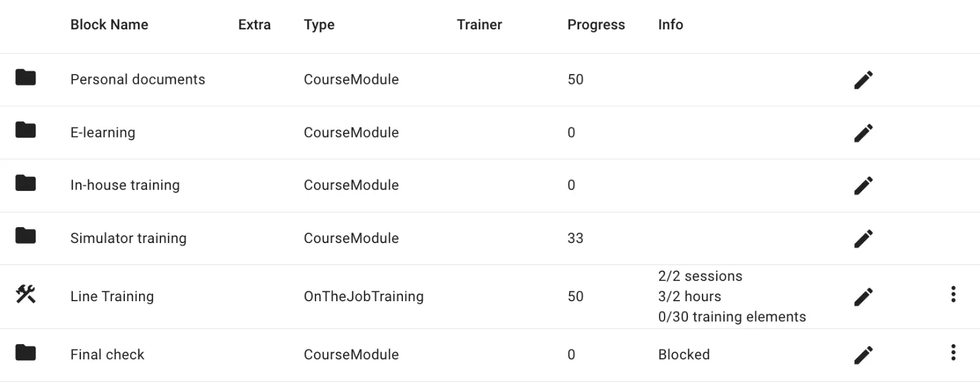
Task: Click the edit pencil for Personal documents
Action: coord(863,80)
